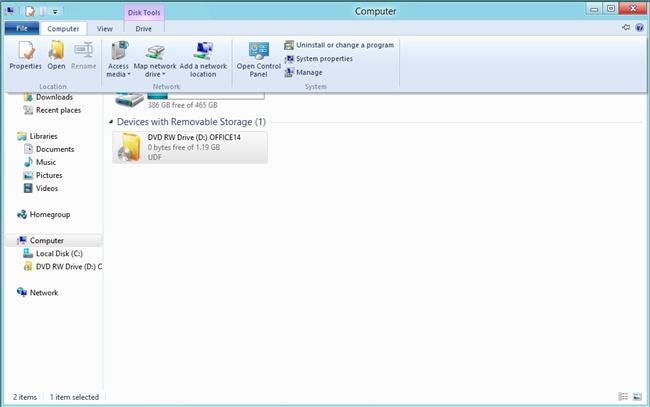Open the File tab
This screenshot has width=650, height=407.
point(22,28)
